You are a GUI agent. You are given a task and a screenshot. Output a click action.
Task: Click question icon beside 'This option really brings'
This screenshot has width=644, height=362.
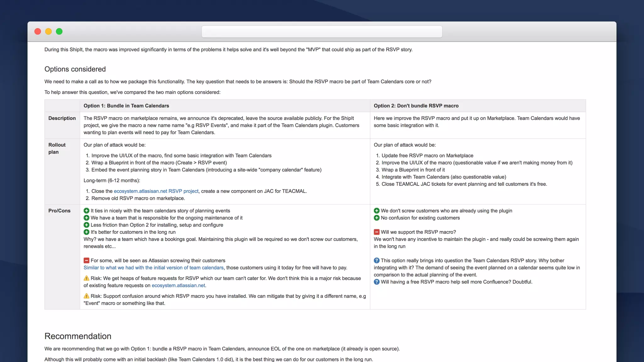pos(377,261)
